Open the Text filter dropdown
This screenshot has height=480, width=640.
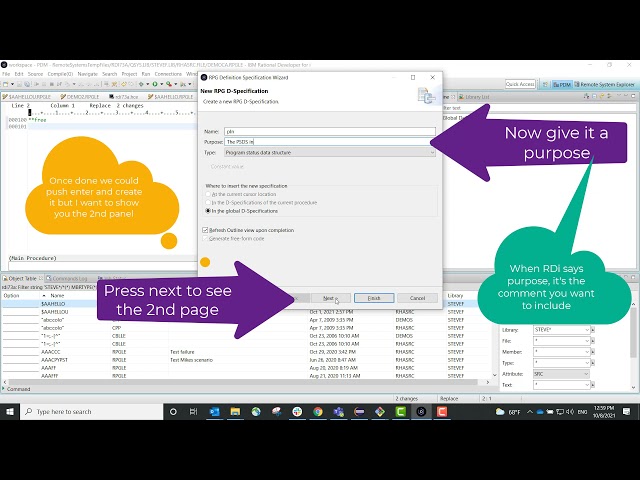[587, 385]
